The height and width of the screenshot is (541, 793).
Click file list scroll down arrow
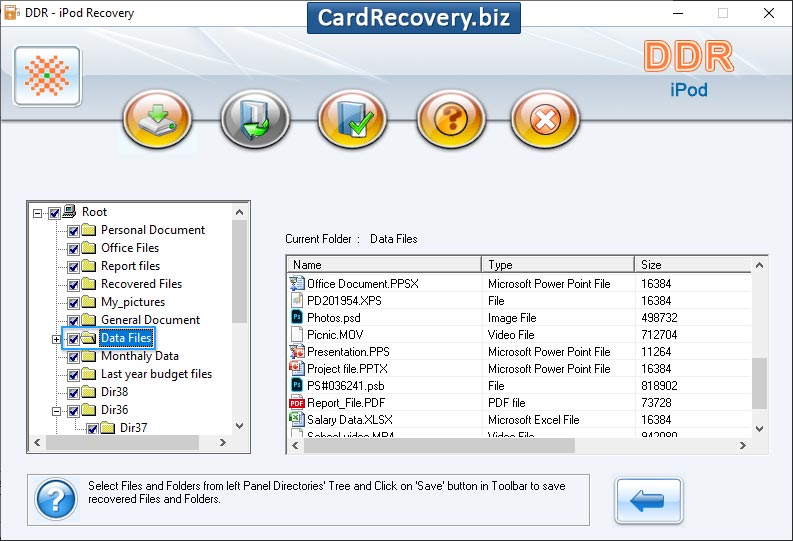pos(759,429)
